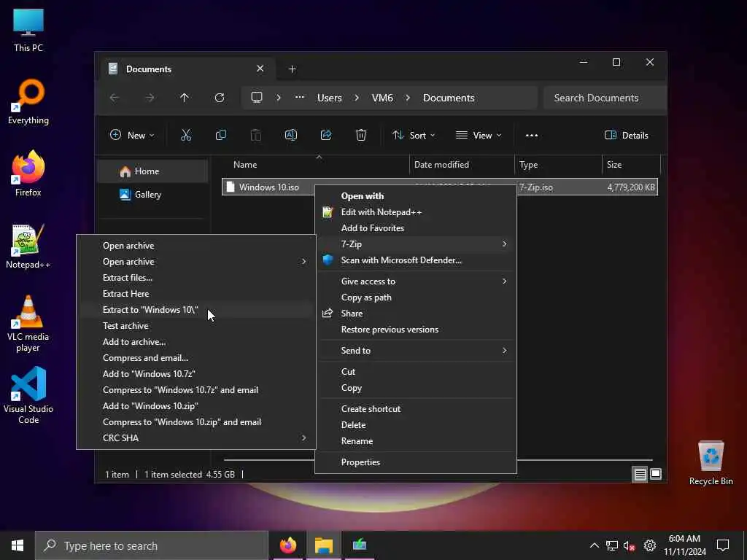Refresh the Documents folder view
Screen dimensions: 747x560
tap(220, 98)
